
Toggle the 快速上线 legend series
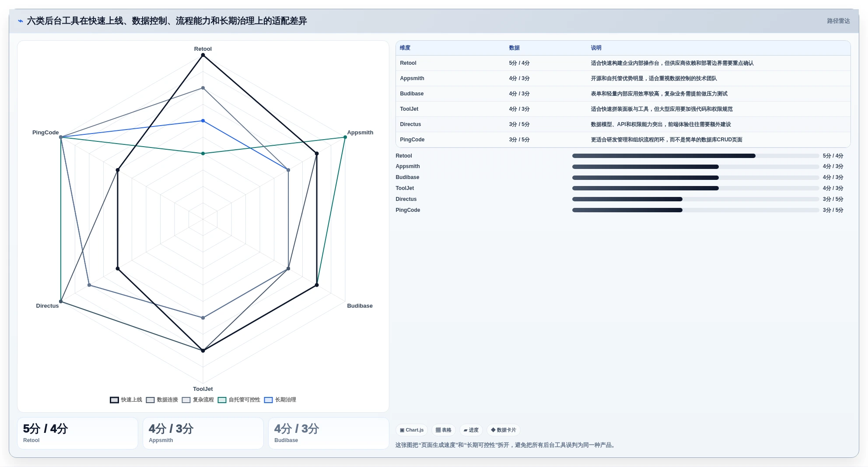coord(126,400)
